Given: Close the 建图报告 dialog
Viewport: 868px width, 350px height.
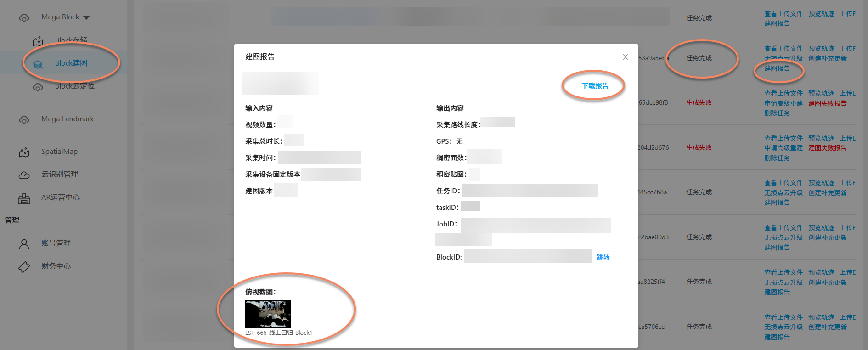Looking at the screenshot, I should click(x=625, y=57).
